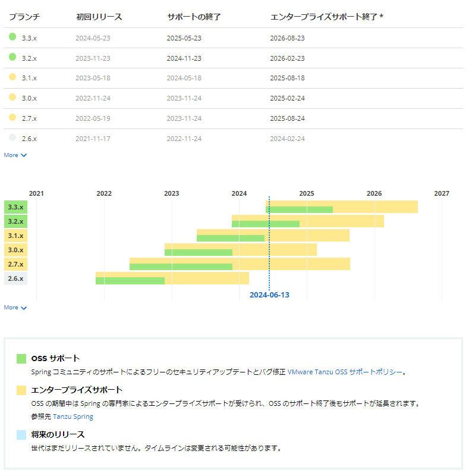Click the green OSS bar for 3.3.x in chart
This screenshot has height=476, width=472.
(300, 209)
